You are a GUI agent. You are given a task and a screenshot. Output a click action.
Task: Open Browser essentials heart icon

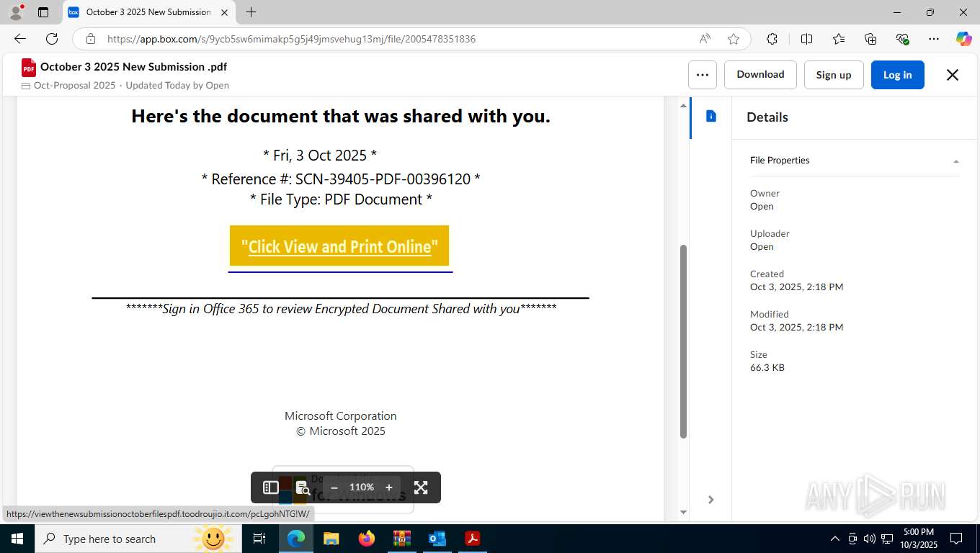tap(902, 39)
